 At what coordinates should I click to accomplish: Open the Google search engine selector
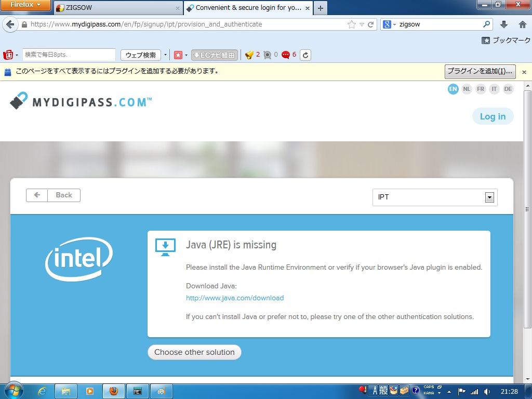[389, 24]
